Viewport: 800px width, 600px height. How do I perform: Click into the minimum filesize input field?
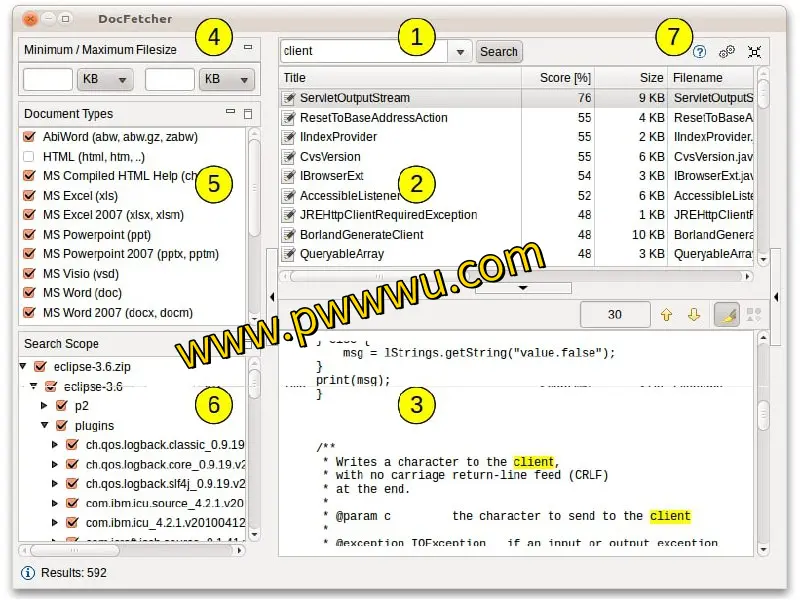click(x=47, y=79)
